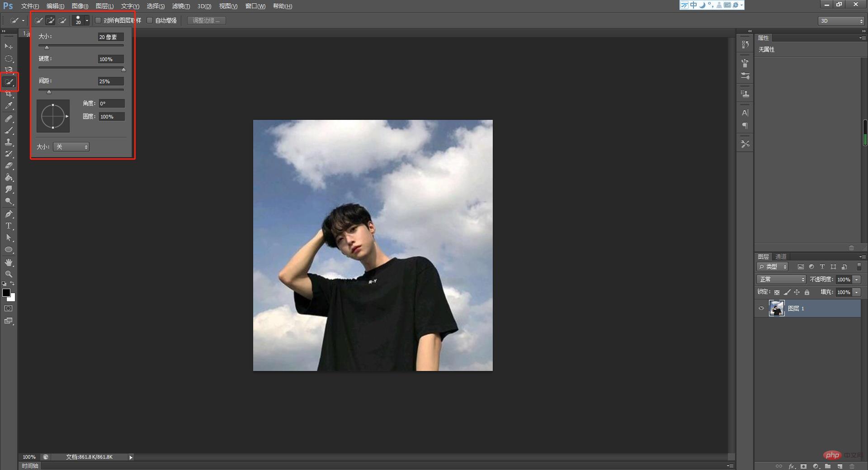The height and width of the screenshot is (470, 868).
Task: Select the Eyedropper tool
Action: click(9, 106)
